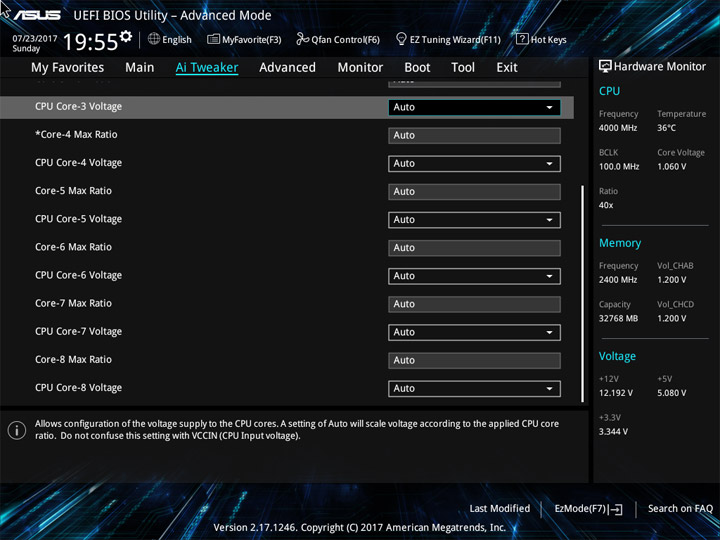Select the Core-8 Max Ratio label

[x=73, y=360]
